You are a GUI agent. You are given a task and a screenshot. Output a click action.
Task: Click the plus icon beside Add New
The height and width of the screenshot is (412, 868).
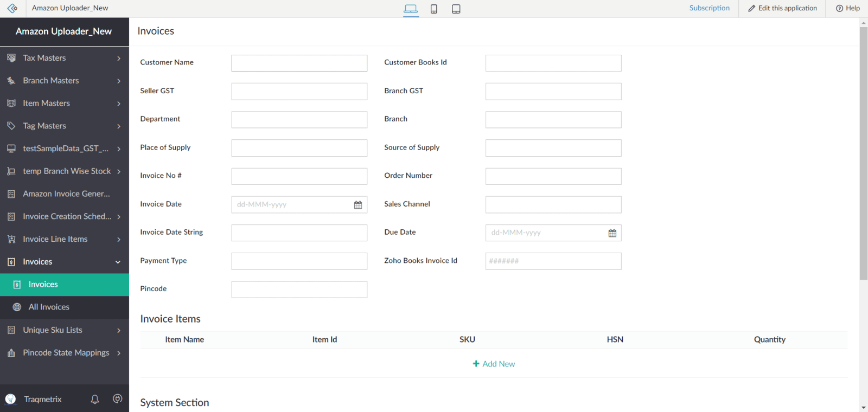pos(476,364)
